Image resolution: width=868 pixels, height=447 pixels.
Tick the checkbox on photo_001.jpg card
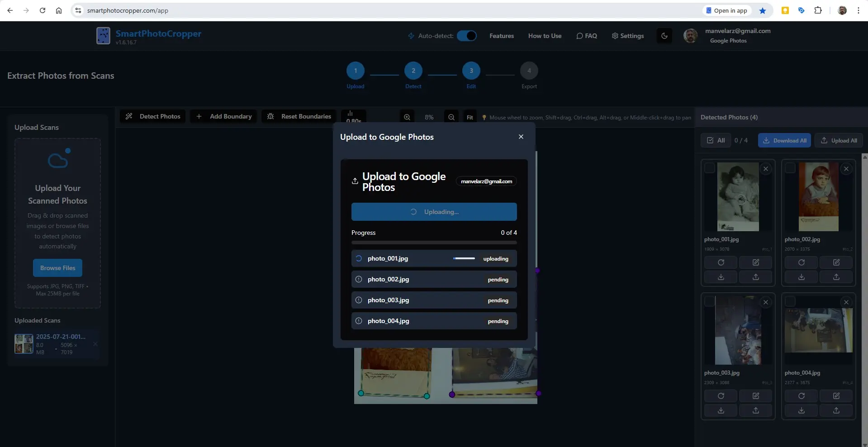point(710,168)
